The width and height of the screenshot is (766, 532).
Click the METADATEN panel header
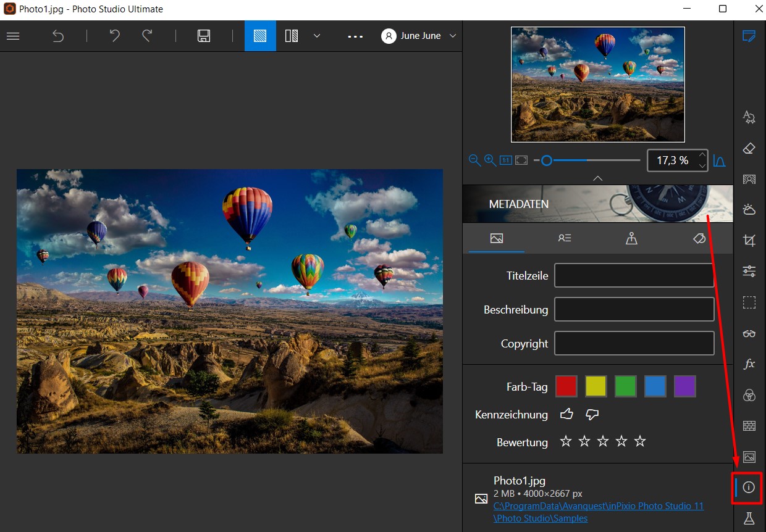click(x=598, y=204)
